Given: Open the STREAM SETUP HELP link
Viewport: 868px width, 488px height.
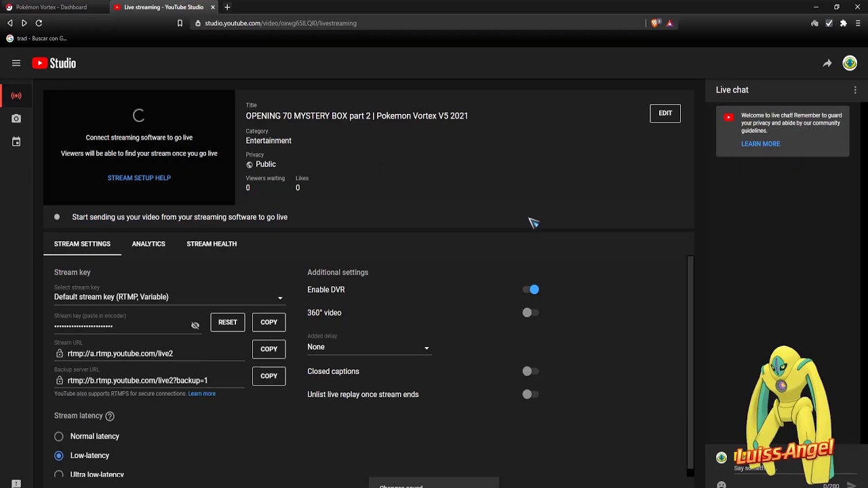Looking at the screenshot, I should [139, 178].
